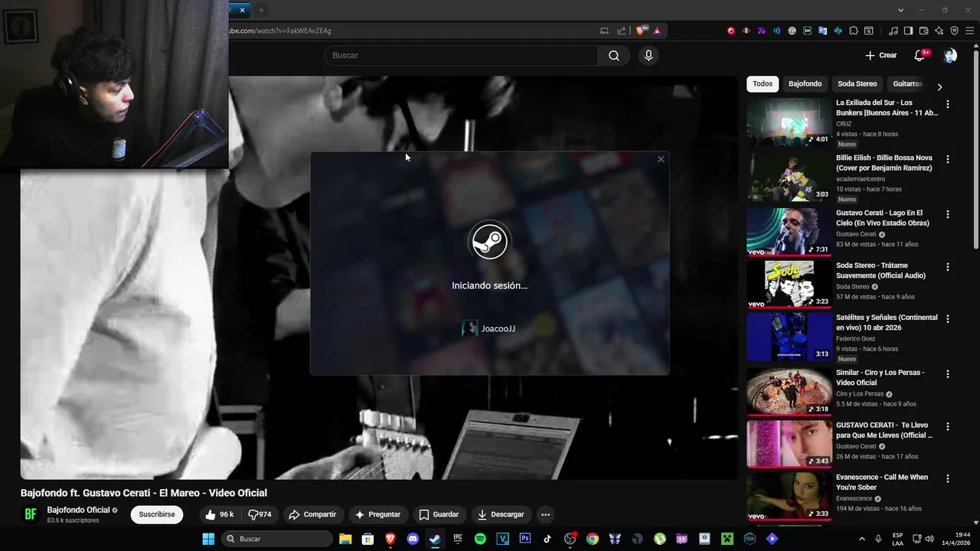980x551 pixels.
Task: Open a new browser tab
Action: [261, 10]
